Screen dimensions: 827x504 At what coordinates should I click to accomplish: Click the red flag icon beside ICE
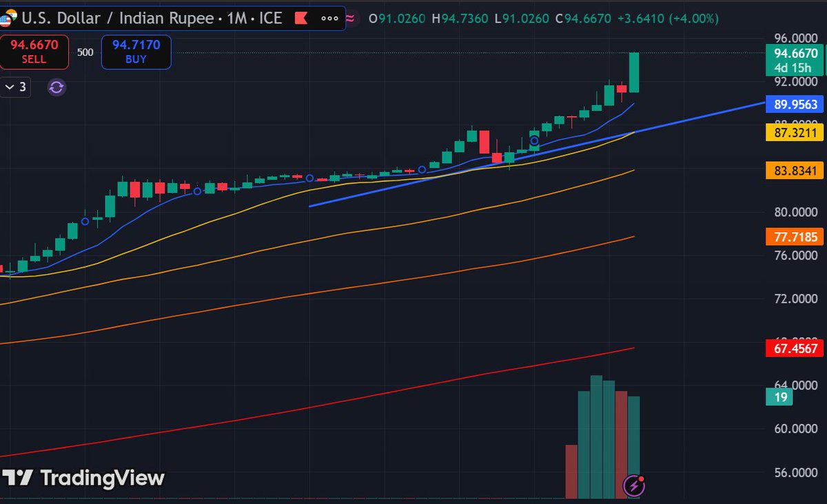coord(300,18)
